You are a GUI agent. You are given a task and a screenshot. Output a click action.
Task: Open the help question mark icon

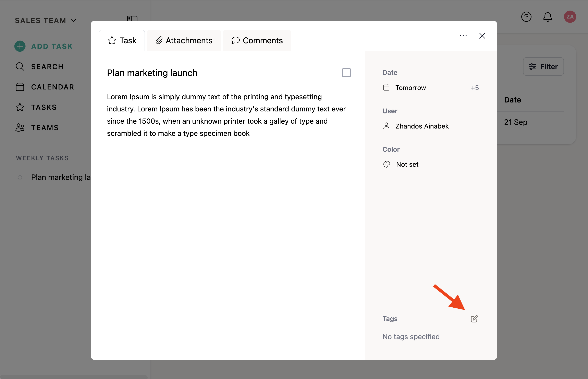click(526, 17)
